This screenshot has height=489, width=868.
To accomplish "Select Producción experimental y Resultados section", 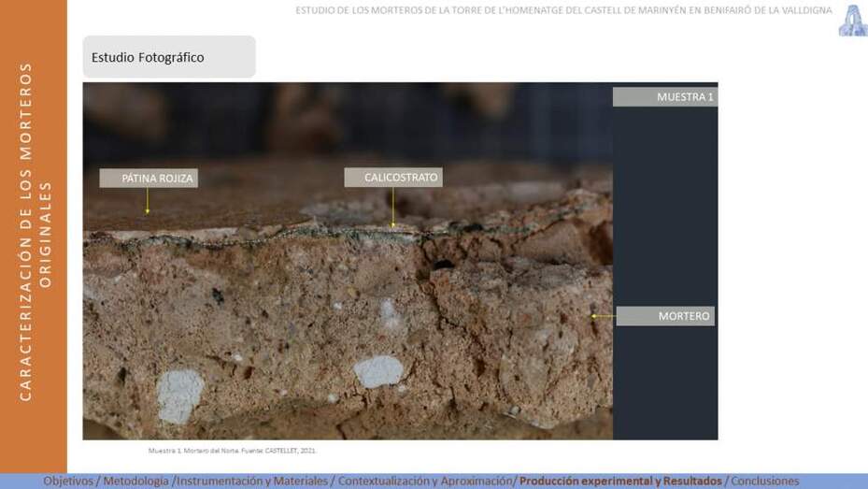I will 620,481.
